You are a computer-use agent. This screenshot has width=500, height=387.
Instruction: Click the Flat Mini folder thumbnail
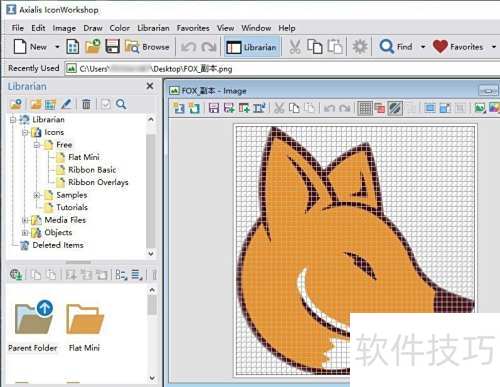pyautogui.click(x=84, y=326)
